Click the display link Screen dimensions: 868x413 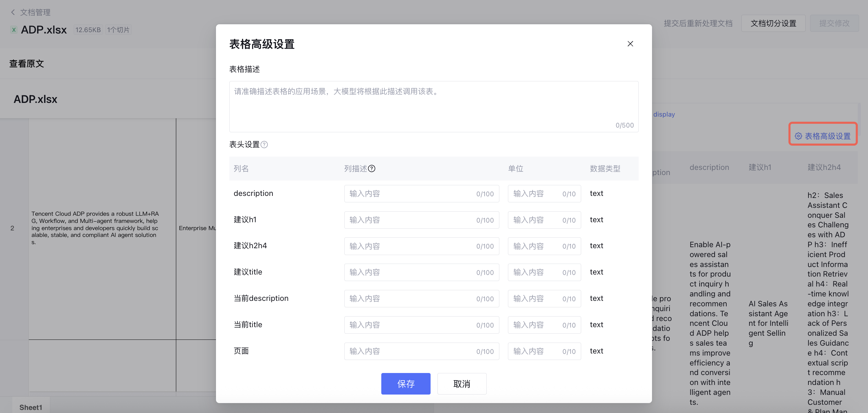point(664,114)
